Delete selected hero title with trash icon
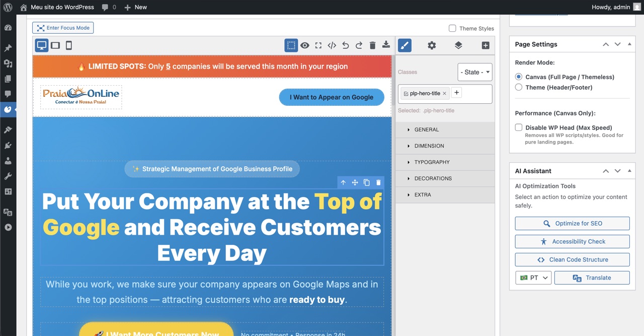 click(379, 182)
